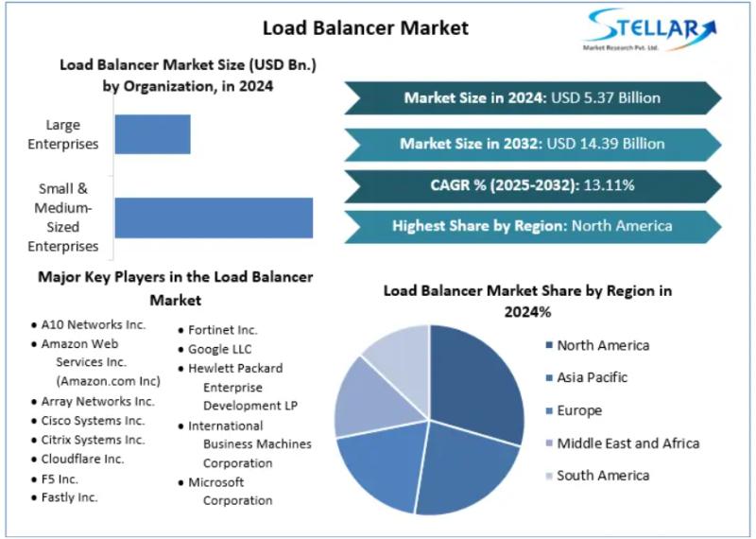Click 'Cloudflare Inc.' list entry
The height and width of the screenshot is (539, 756).
coord(82,459)
